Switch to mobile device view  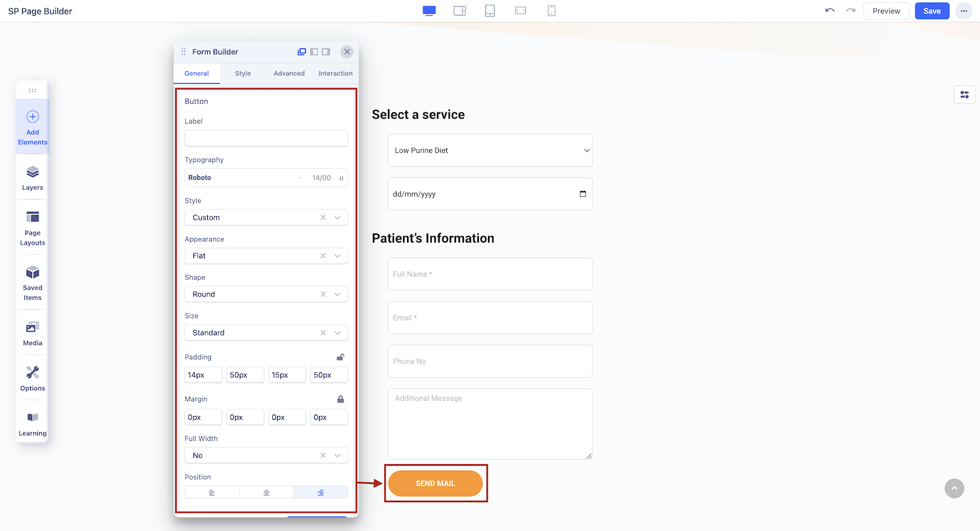[x=551, y=11]
